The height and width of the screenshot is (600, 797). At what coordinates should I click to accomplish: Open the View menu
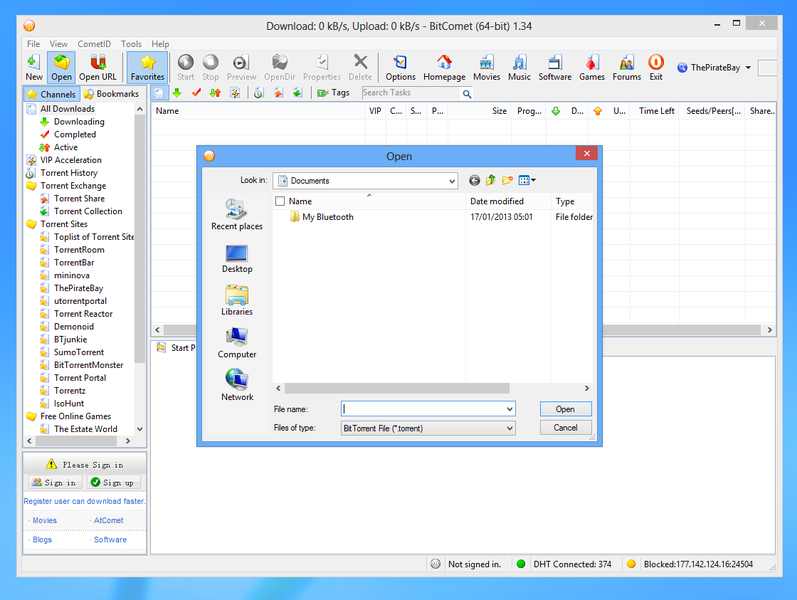tap(58, 44)
